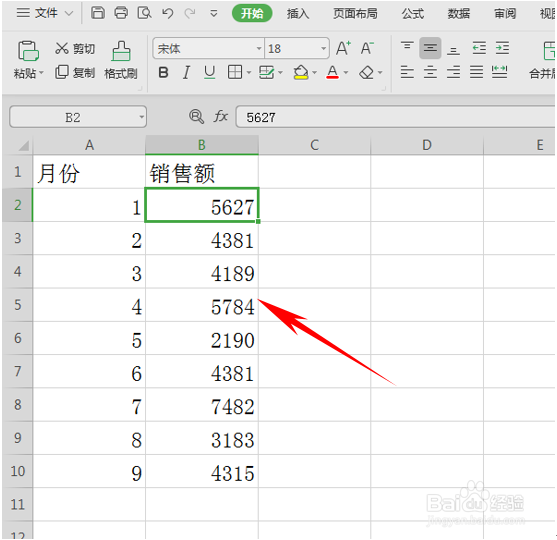Open the 数据 tab
Viewport: 557px width, 540px height.
click(x=459, y=14)
